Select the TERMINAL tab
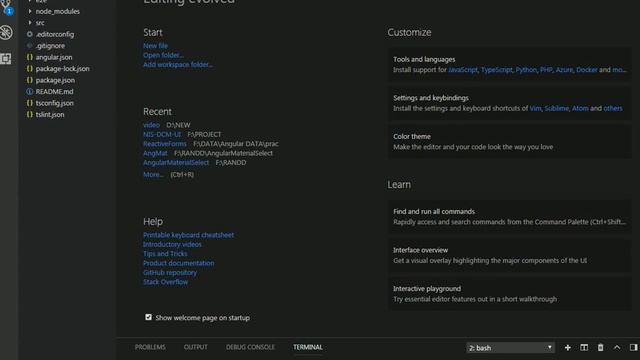 pos(308,347)
